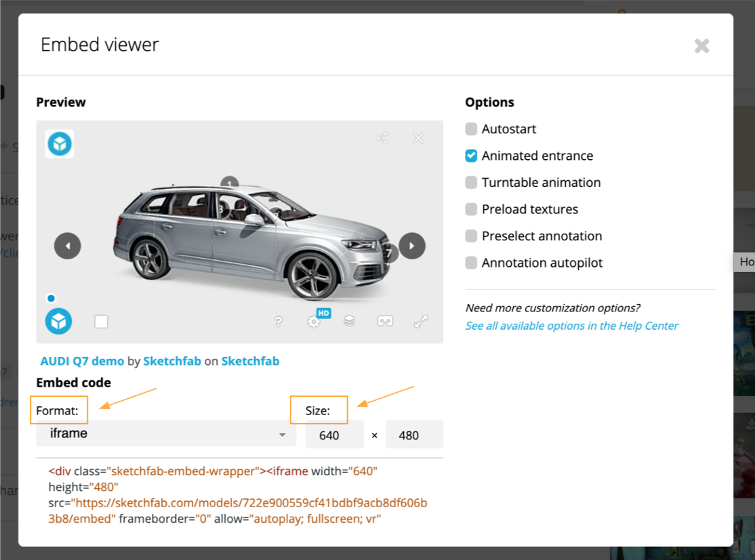Close the Embed viewer dialog
755x560 pixels.
pos(701,46)
